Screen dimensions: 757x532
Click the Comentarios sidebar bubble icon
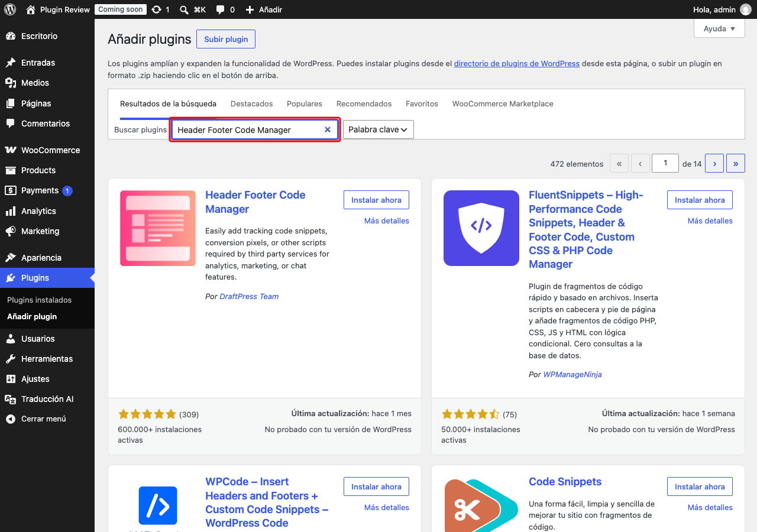[x=11, y=124]
